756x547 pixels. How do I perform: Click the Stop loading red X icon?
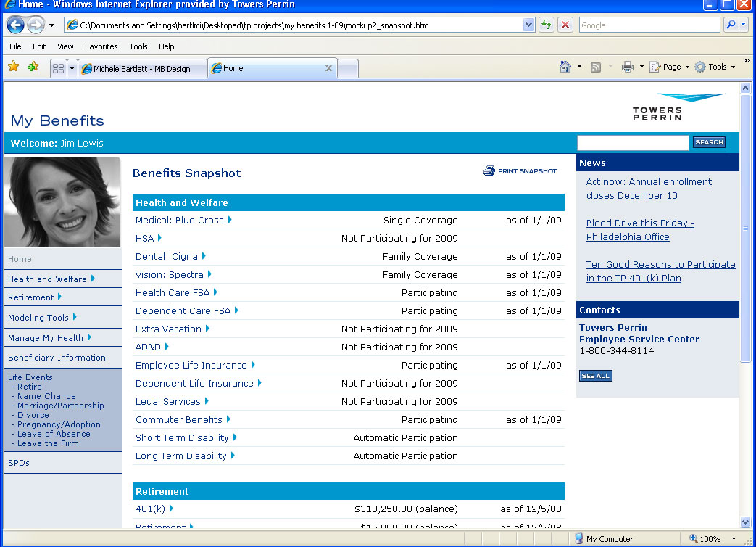click(x=565, y=25)
